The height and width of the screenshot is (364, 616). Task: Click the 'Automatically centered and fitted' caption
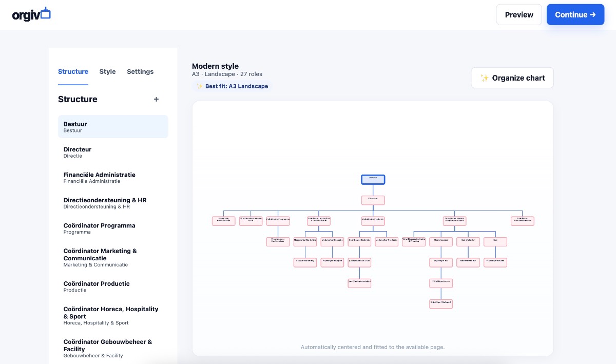(373, 347)
